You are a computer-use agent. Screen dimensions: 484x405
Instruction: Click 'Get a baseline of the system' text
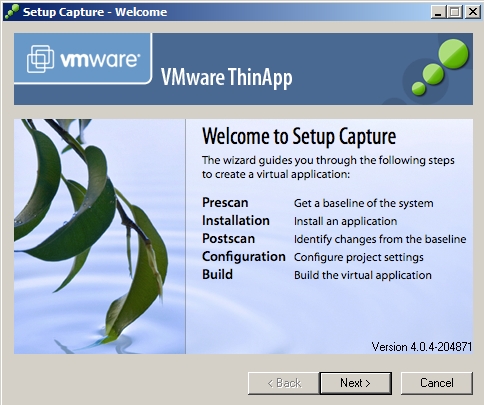point(363,203)
